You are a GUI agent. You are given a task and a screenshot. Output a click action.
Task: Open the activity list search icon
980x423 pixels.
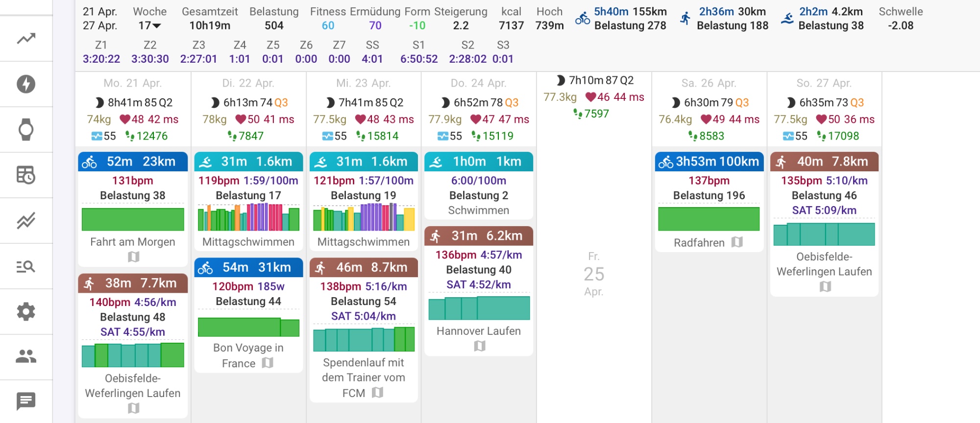click(26, 266)
